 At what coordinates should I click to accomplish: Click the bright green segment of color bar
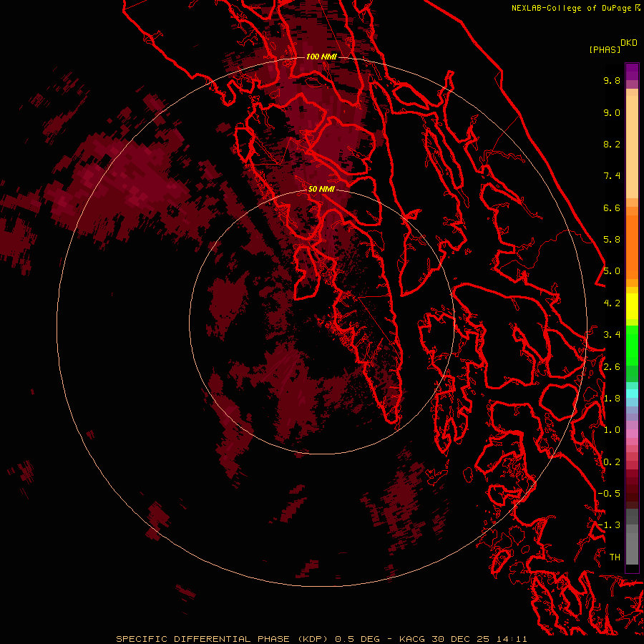click(632, 345)
